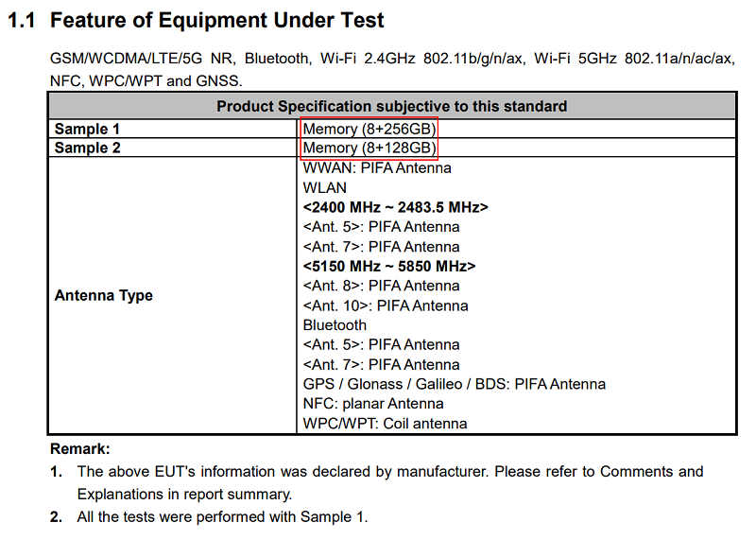The width and height of the screenshot is (756, 540).
Task: Select the 2400 MHz ~ 2483.5 MHz heading
Action: (395, 207)
